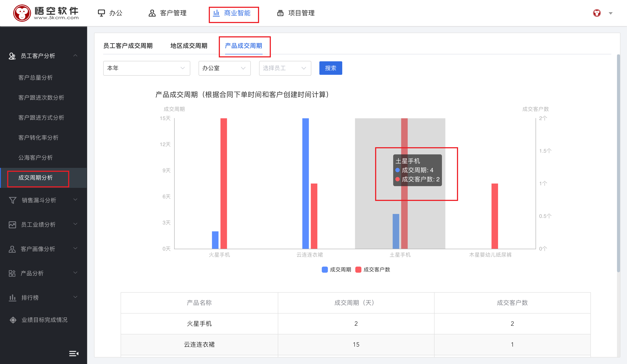Click the 客户管理 person icon
This screenshot has height=364, width=627.
tap(152, 13)
